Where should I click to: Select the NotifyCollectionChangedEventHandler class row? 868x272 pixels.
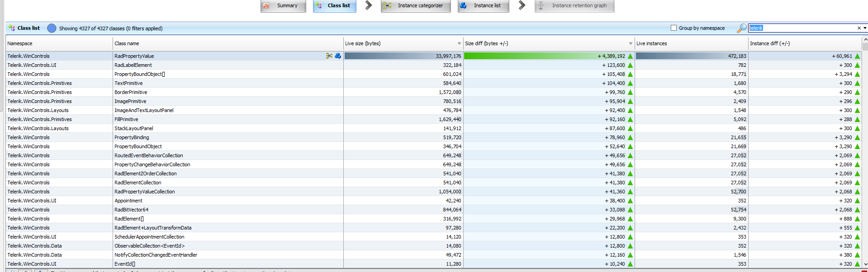433,255
